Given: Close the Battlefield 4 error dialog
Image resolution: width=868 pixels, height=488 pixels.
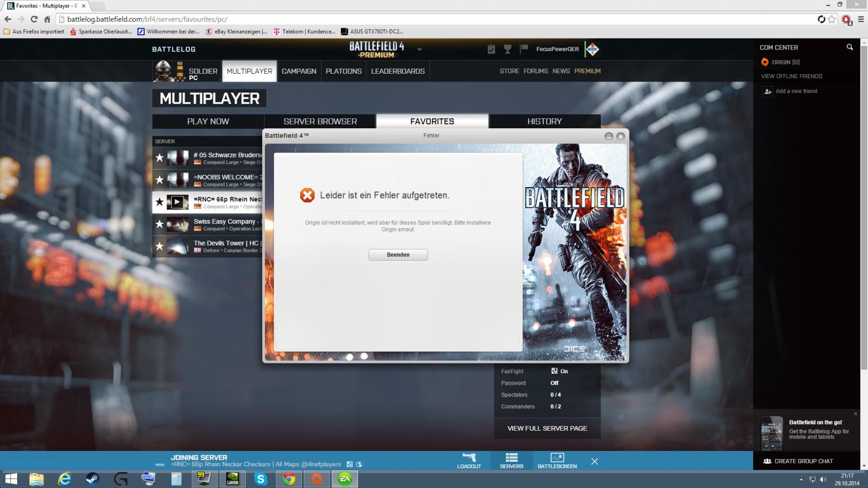Looking at the screenshot, I should tap(621, 136).
